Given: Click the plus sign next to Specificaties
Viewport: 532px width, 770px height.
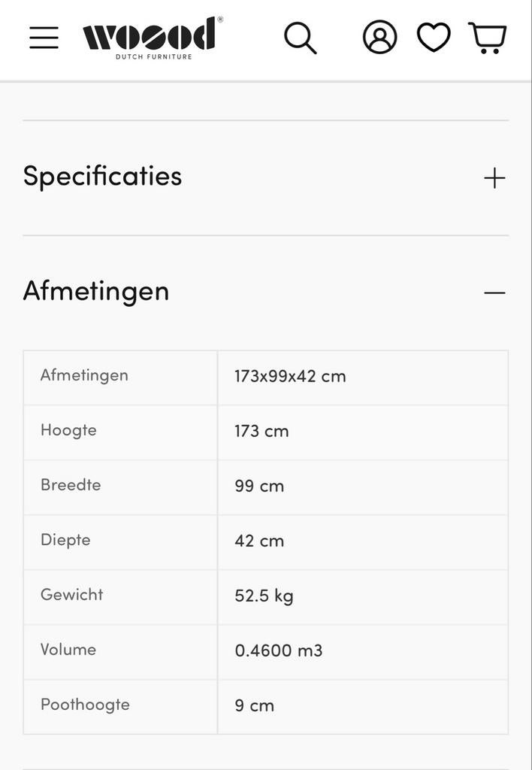Looking at the screenshot, I should pyautogui.click(x=494, y=177).
